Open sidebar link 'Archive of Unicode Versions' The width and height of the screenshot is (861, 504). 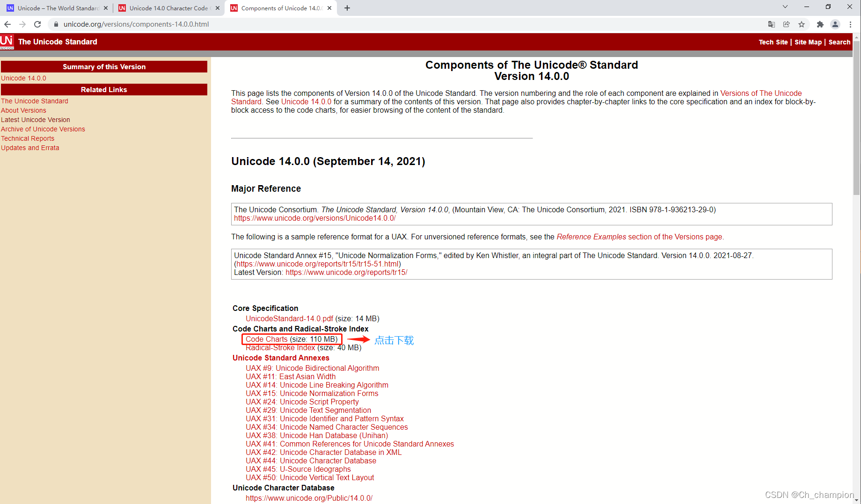(x=43, y=129)
